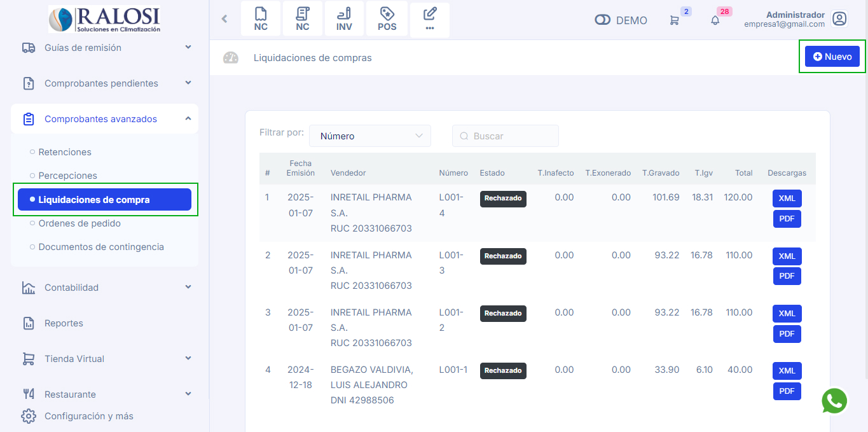The width and height of the screenshot is (868, 432).
Task: Select Liquidaciones de compra menu item
Action: point(105,200)
